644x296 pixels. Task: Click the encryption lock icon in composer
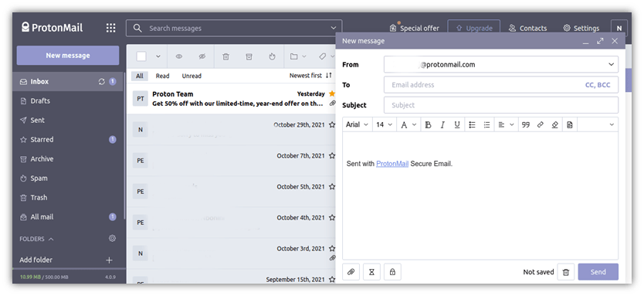(392, 272)
